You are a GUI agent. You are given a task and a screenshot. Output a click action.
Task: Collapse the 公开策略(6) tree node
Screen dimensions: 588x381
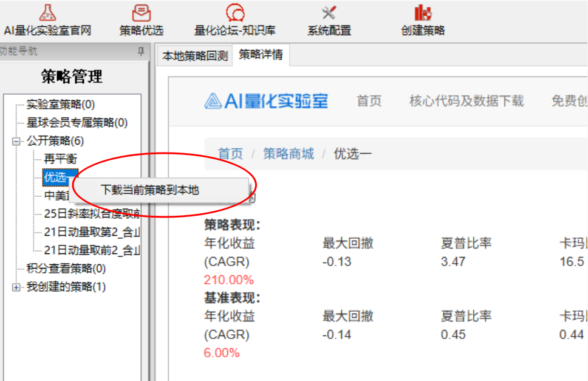click(x=16, y=142)
